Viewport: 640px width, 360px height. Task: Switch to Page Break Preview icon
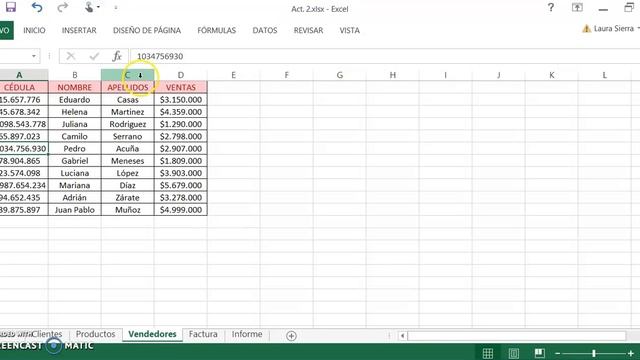tap(540, 353)
